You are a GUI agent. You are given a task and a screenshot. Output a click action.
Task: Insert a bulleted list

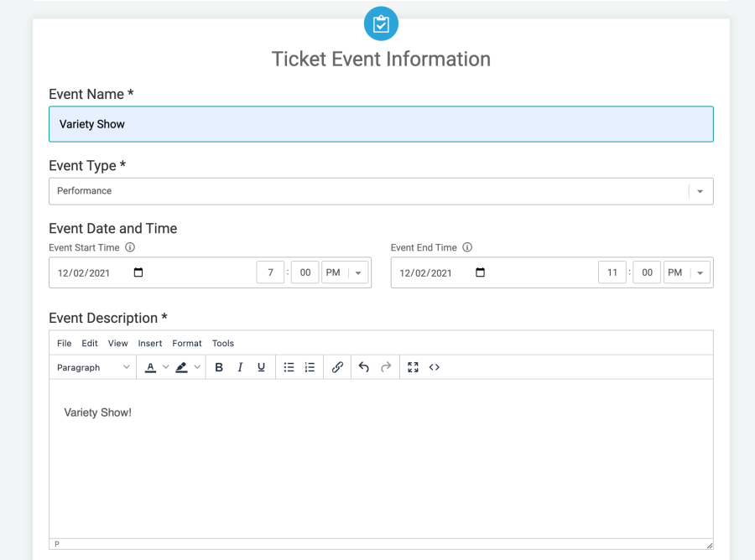click(289, 367)
